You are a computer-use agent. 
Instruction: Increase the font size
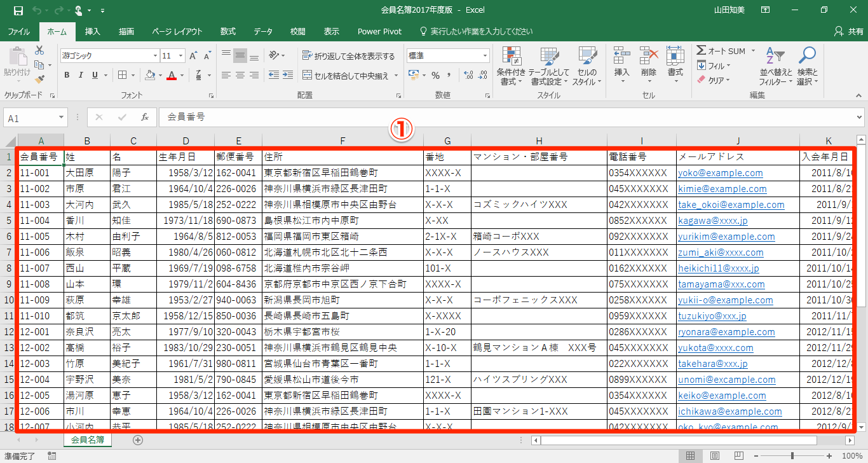(x=194, y=56)
